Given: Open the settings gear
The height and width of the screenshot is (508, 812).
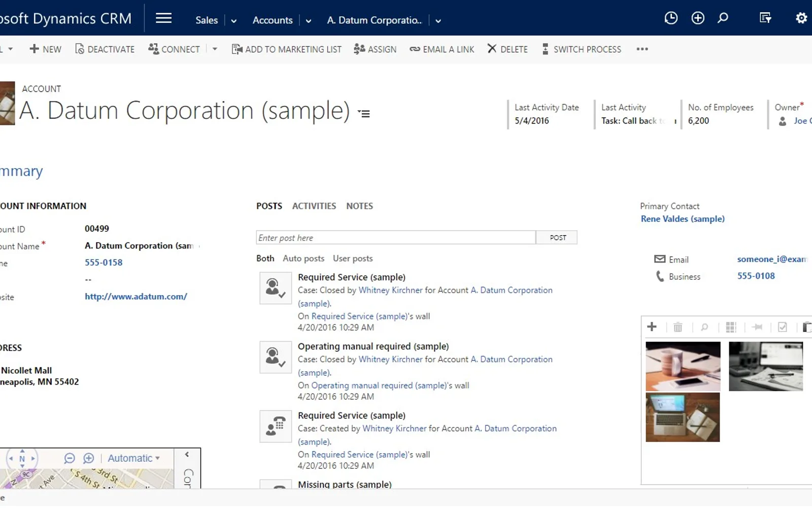Looking at the screenshot, I should pos(801,18).
